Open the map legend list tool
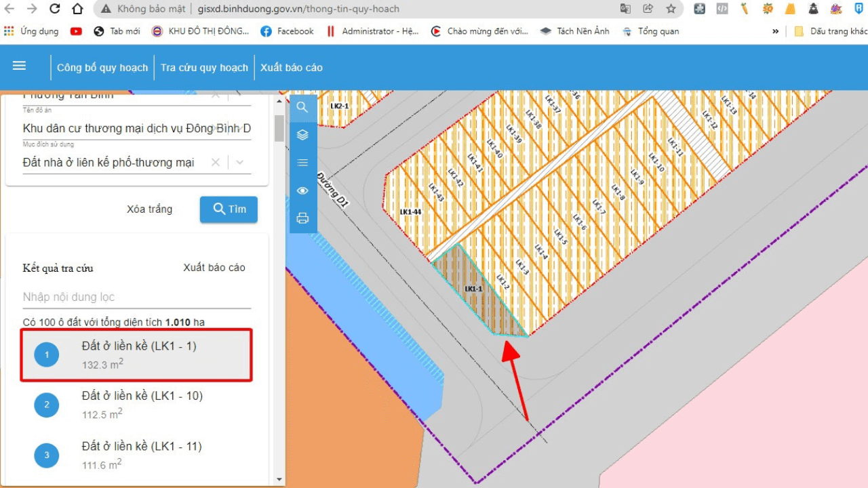868x488 pixels. coord(302,163)
